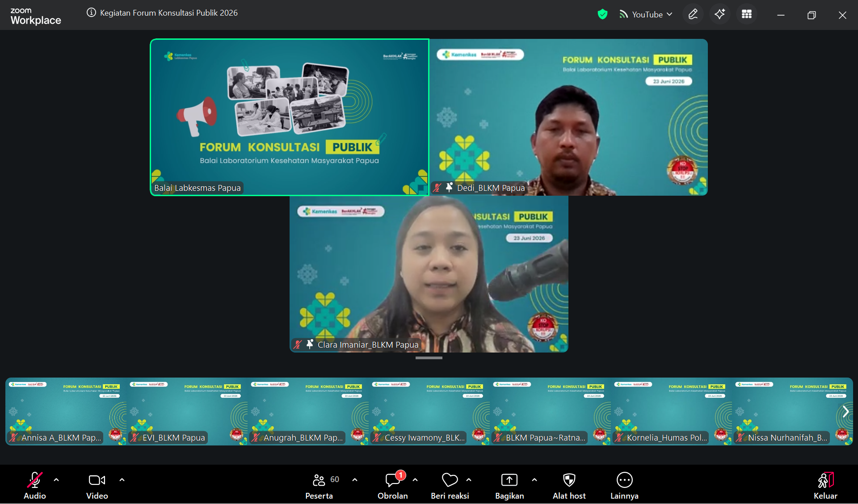858x504 pixels.
Task: Click pin icon on Clara Imaniar label
Action: click(310, 344)
